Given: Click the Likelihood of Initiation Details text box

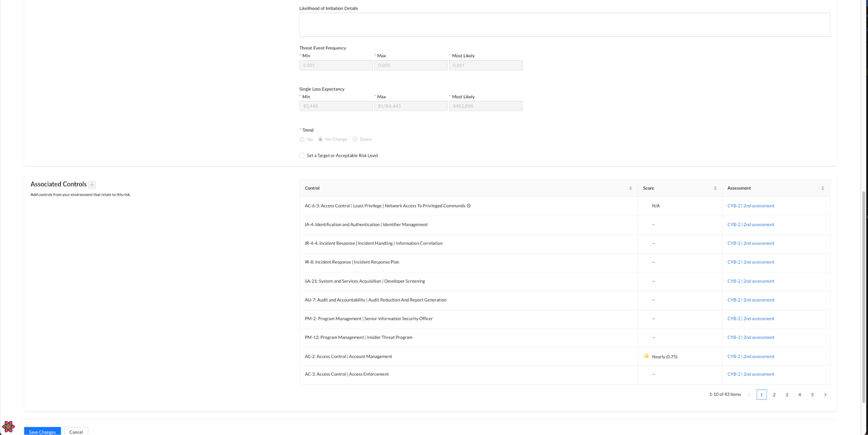Looking at the screenshot, I should point(564,25).
